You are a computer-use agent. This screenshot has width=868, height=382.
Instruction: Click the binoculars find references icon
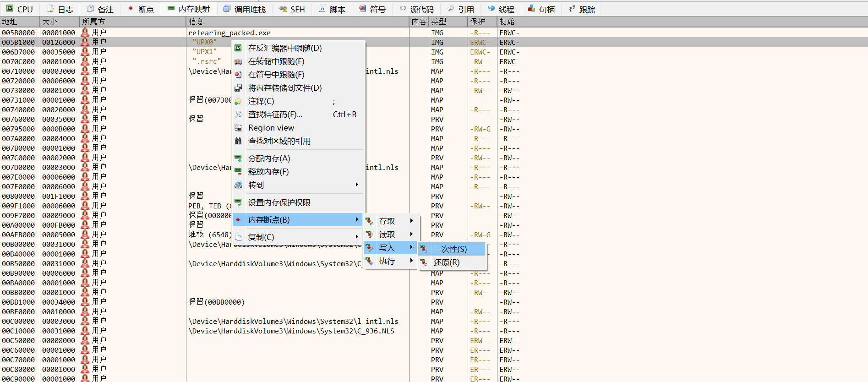(238, 141)
